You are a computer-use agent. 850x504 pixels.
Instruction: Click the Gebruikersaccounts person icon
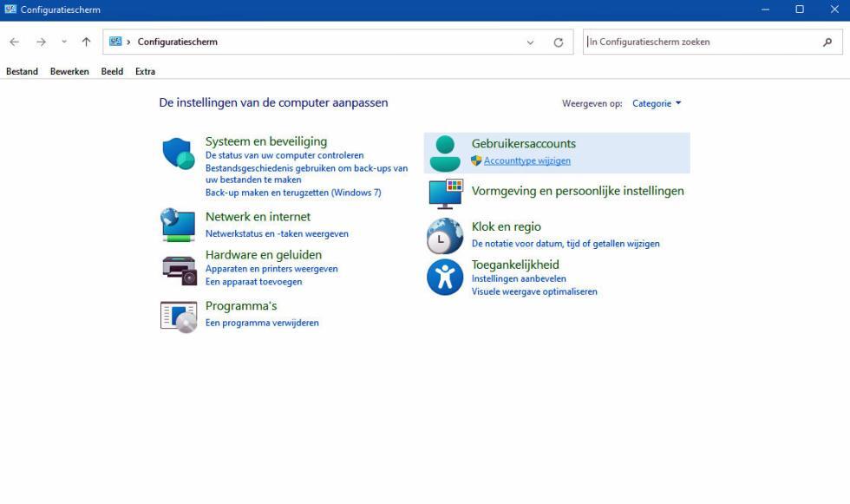click(445, 154)
